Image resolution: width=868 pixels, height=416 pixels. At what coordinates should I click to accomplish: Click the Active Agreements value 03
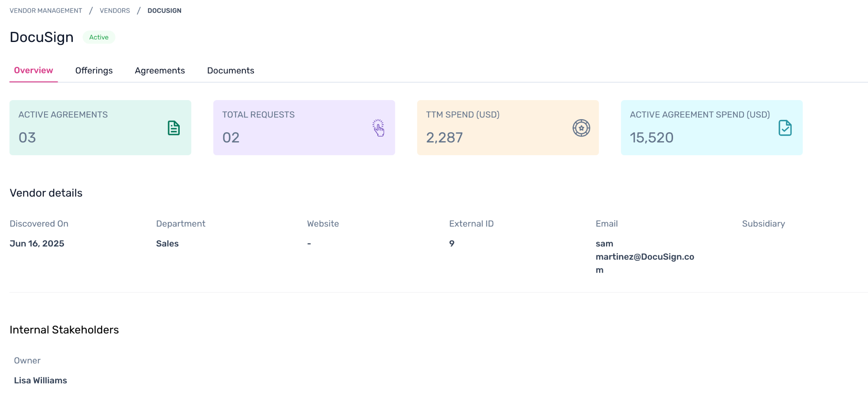27,137
